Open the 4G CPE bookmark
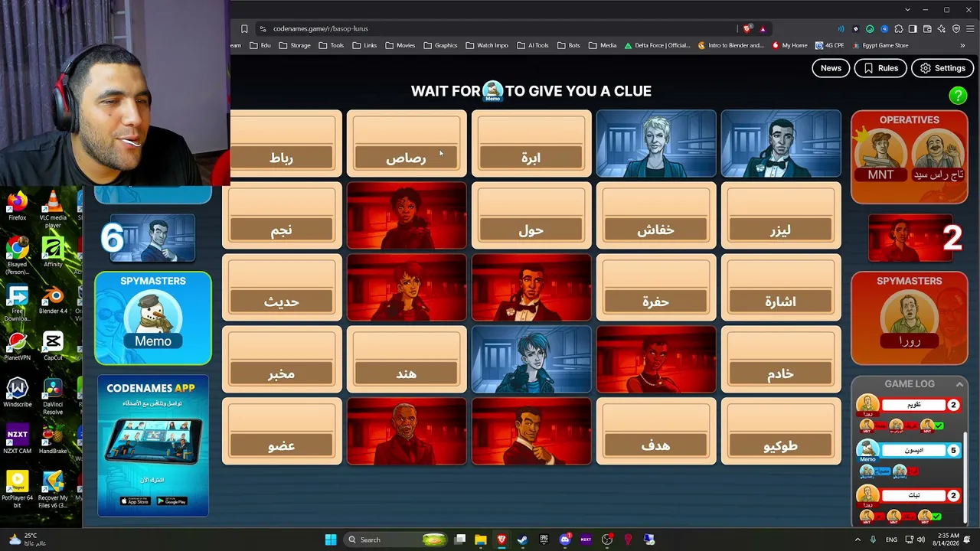The image size is (980, 551). coord(829,45)
